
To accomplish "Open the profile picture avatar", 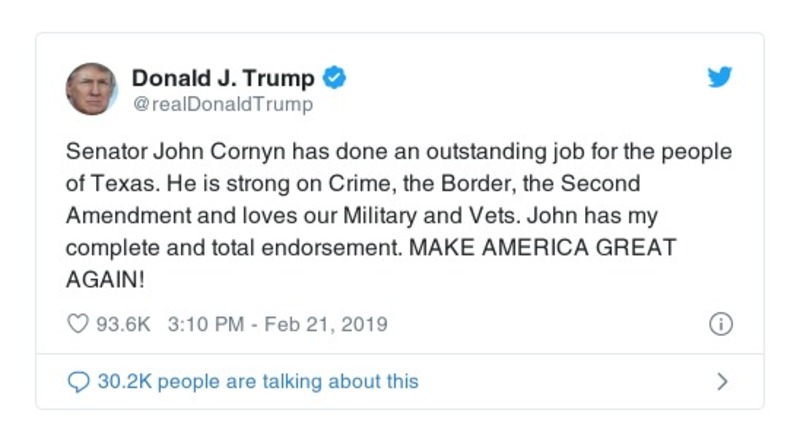I will coord(92,89).
